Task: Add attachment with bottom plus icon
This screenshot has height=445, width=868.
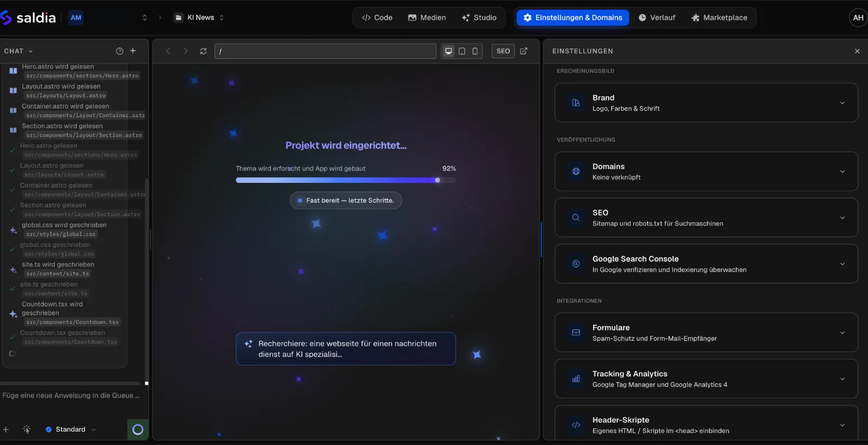Action: click(x=6, y=429)
